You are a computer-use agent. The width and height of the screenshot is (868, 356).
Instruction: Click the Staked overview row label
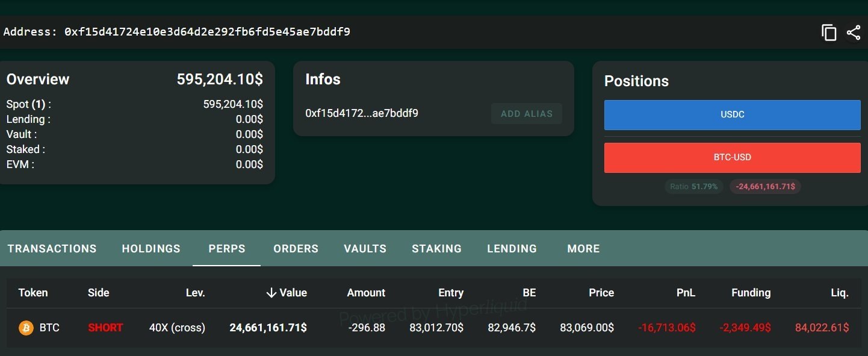(26, 149)
